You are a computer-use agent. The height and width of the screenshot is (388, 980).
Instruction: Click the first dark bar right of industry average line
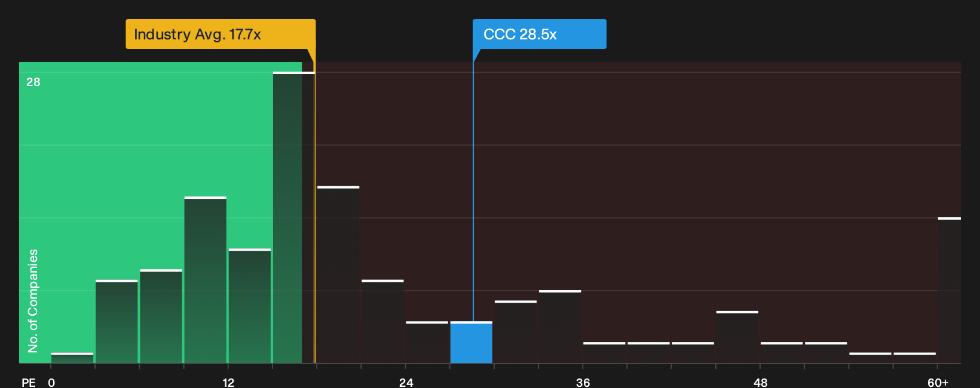[338, 275]
